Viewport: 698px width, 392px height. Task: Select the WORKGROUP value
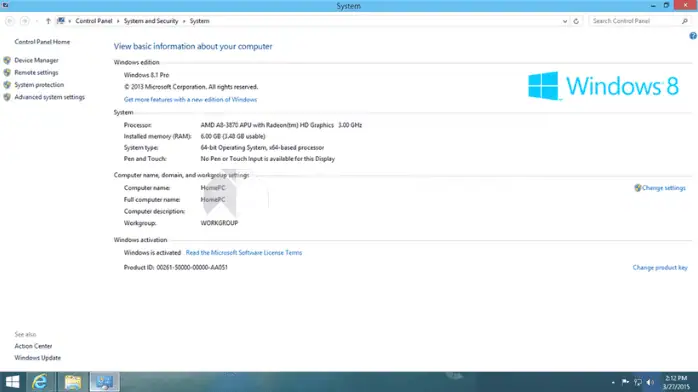point(219,223)
